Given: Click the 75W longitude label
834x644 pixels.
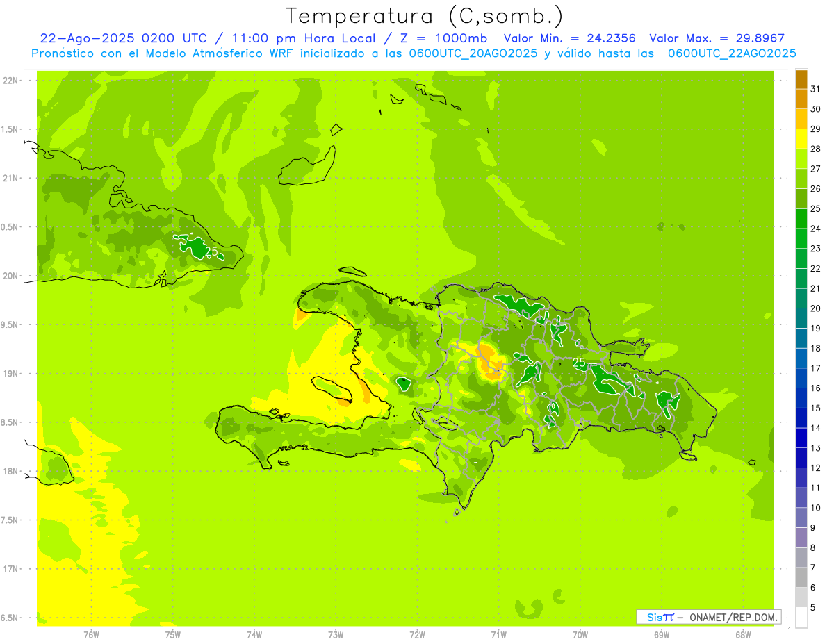Looking at the screenshot, I should (173, 634).
